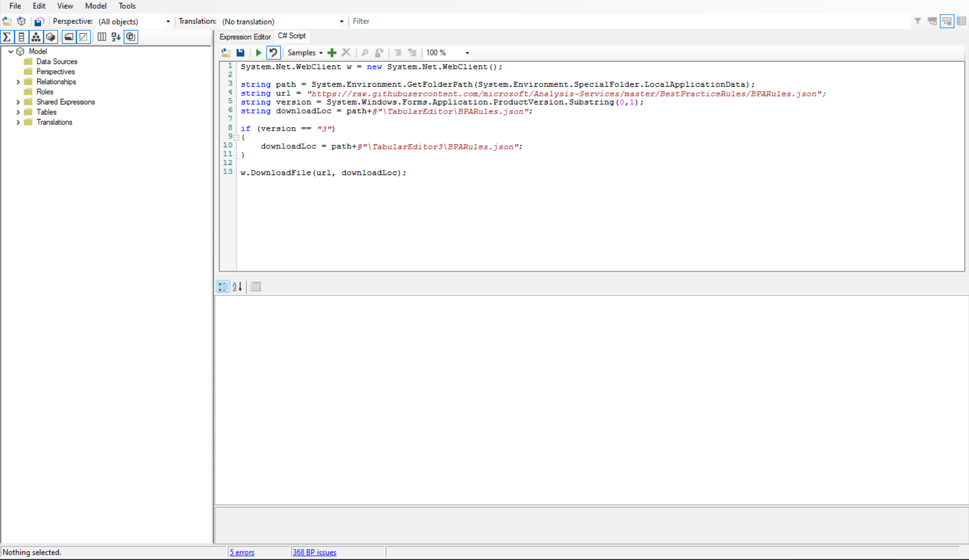Image resolution: width=969 pixels, height=560 pixels.
Task: Click the comment lines icon
Action: coord(397,52)
